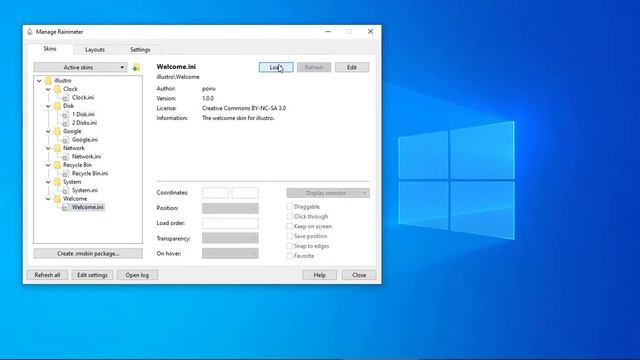This screenshot has height=360, width=640.
Task: Select System.ini in the skin tree
Action: [85, 190]
